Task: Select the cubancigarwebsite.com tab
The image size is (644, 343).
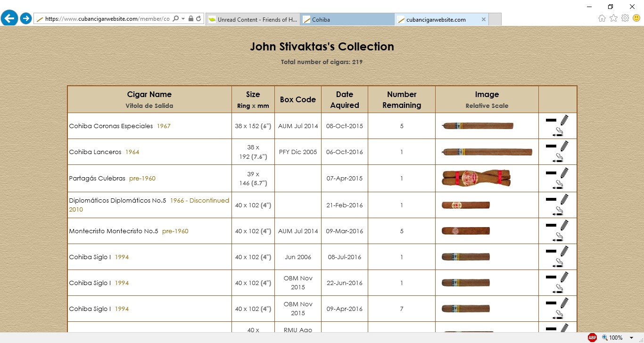Action: (441, 19)
